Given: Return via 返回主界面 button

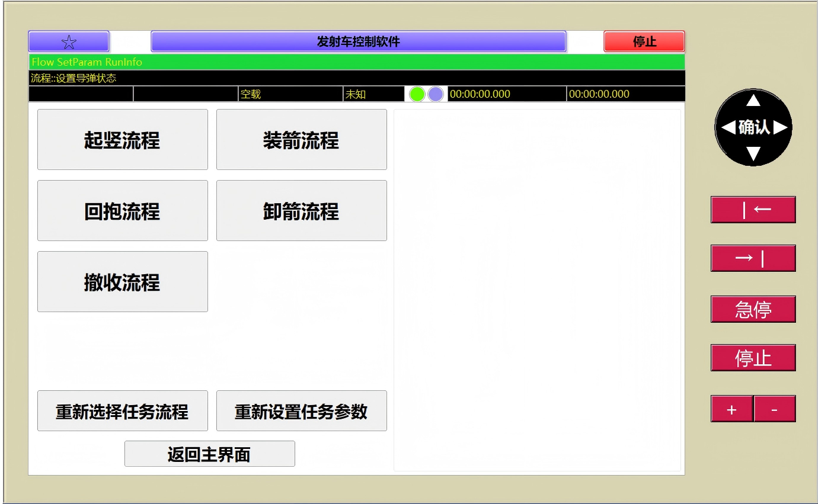Looking at the screenshot, I should [209, 454].
